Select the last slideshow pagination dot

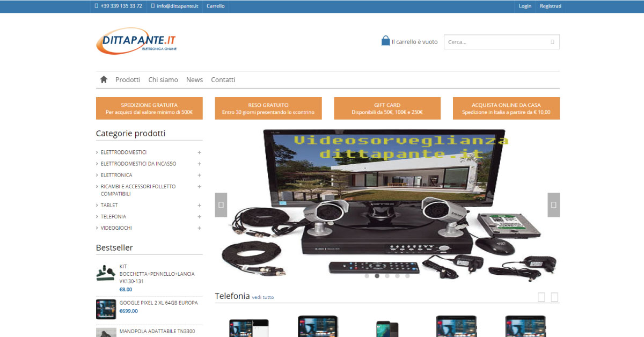point(407,276)
